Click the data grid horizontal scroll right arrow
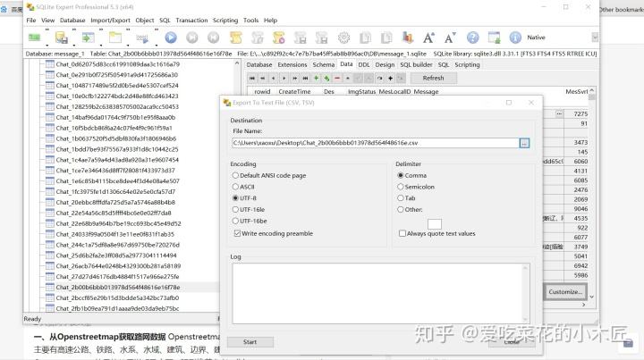The width and height of the screenshot is (644, 360). pyautogui.click(x=583, y=305)
